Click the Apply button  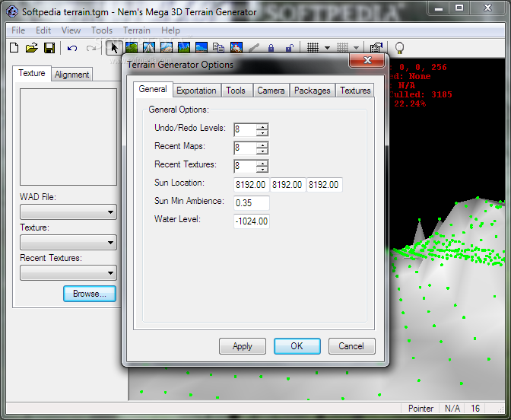coord(242,346)
